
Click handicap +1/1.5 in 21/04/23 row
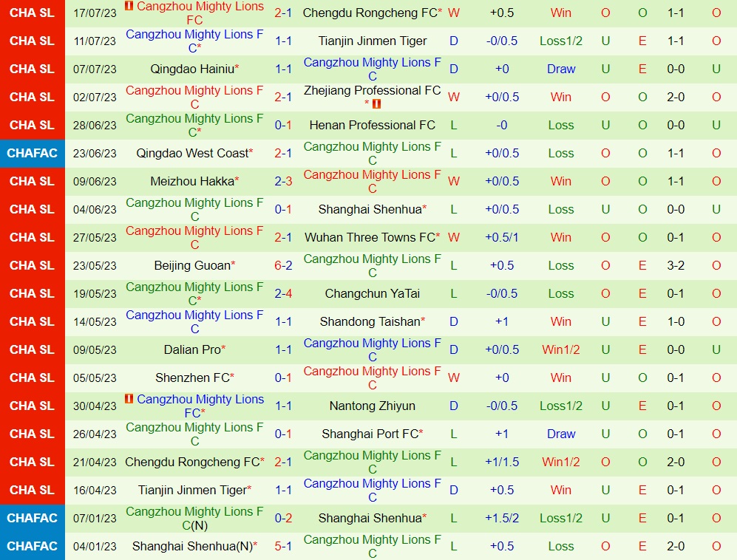coord(502,462)
